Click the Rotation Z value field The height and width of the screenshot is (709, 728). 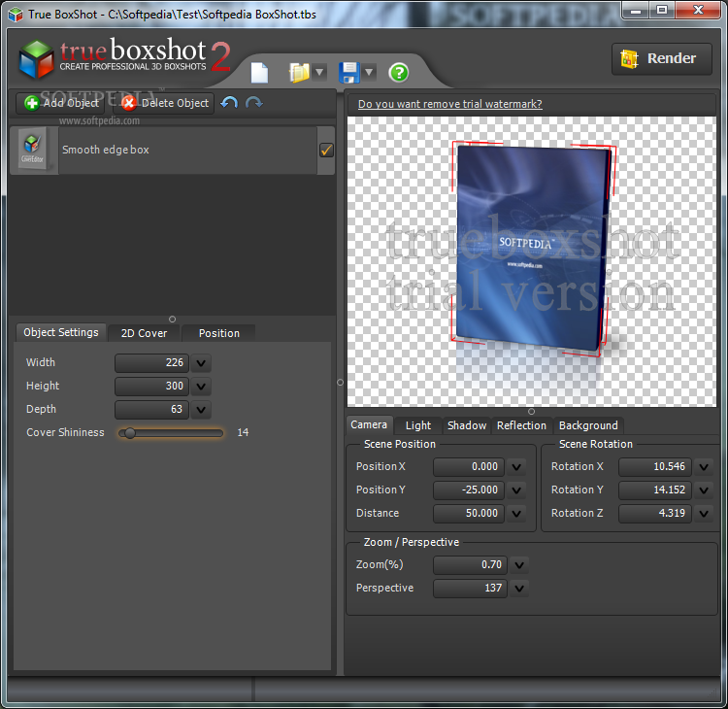654,513
